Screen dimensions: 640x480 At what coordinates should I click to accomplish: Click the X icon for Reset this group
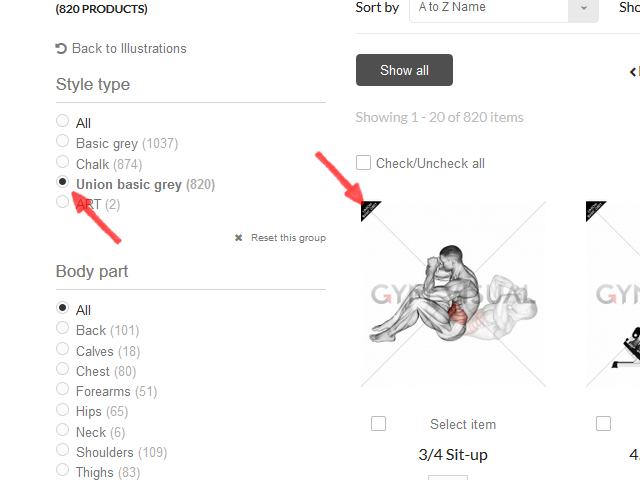point(239,238)
